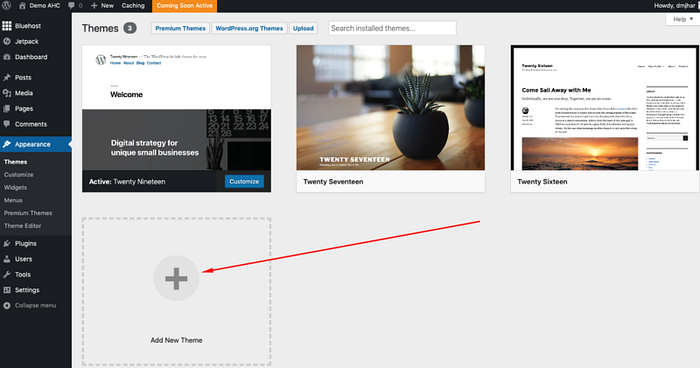Click the Tools wrench icon
Image resolution: width=700 pixels, height=368 pixels.
(7, 275)
